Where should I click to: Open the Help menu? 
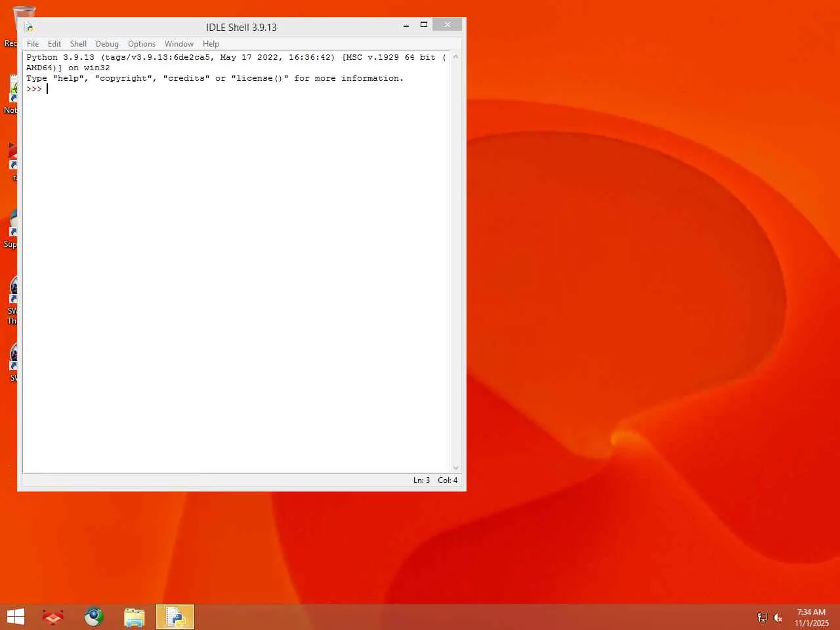tap(211, 44)
